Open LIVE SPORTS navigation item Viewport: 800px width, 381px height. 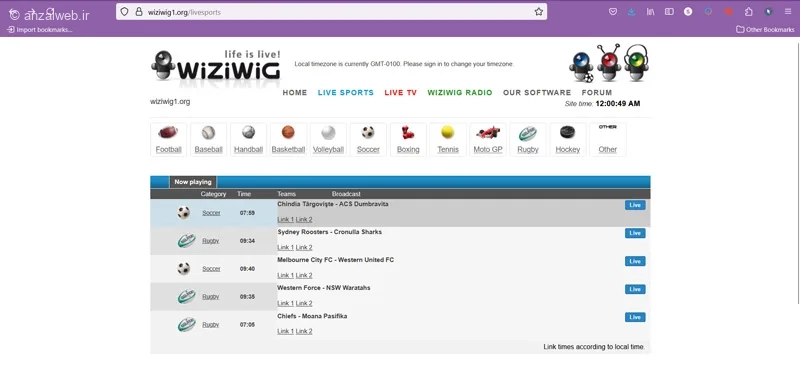click(x=346, y=93)
